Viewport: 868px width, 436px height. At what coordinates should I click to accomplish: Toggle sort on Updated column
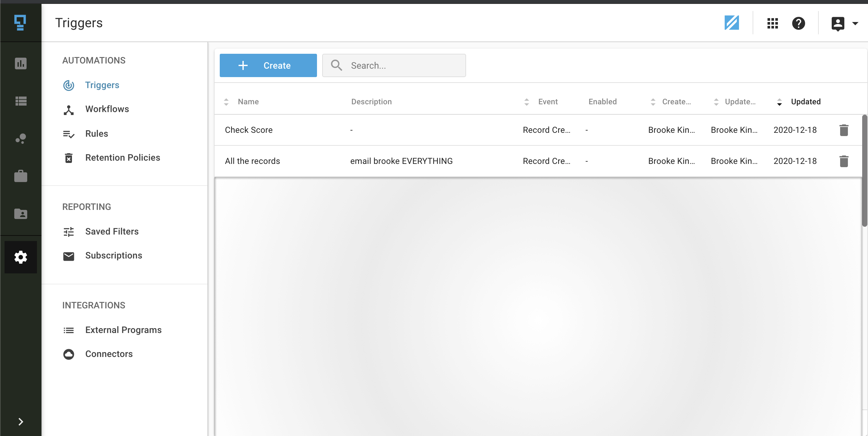point(805,102)
